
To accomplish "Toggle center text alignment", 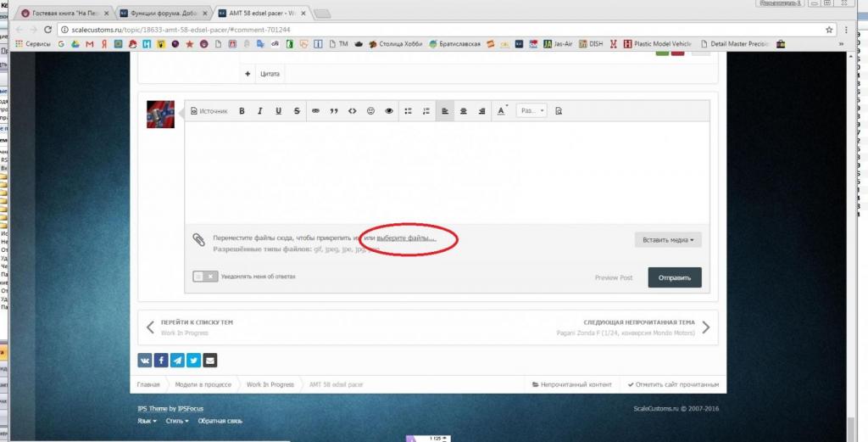I will [x=464, y=111].
